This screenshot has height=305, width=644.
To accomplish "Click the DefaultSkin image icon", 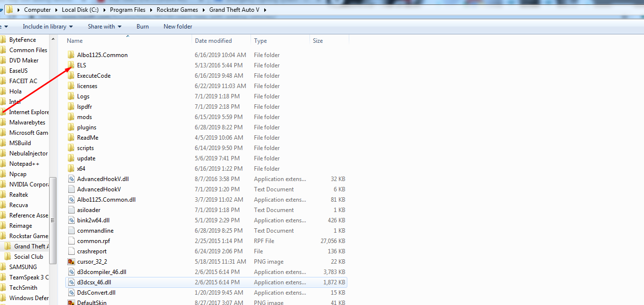I will click(71, 303).
